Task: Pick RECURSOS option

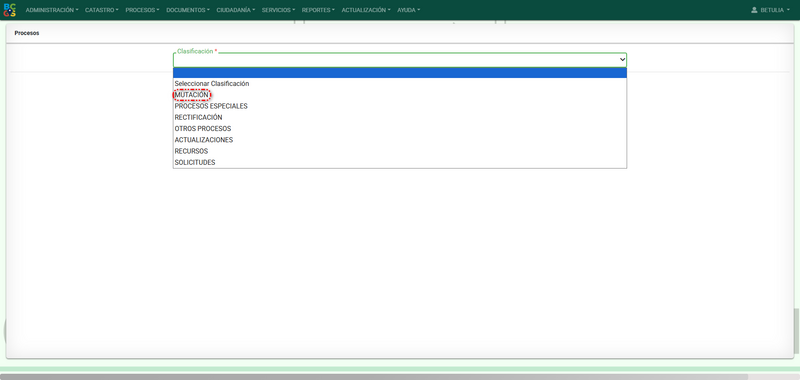Action: [x=400, y=151]
